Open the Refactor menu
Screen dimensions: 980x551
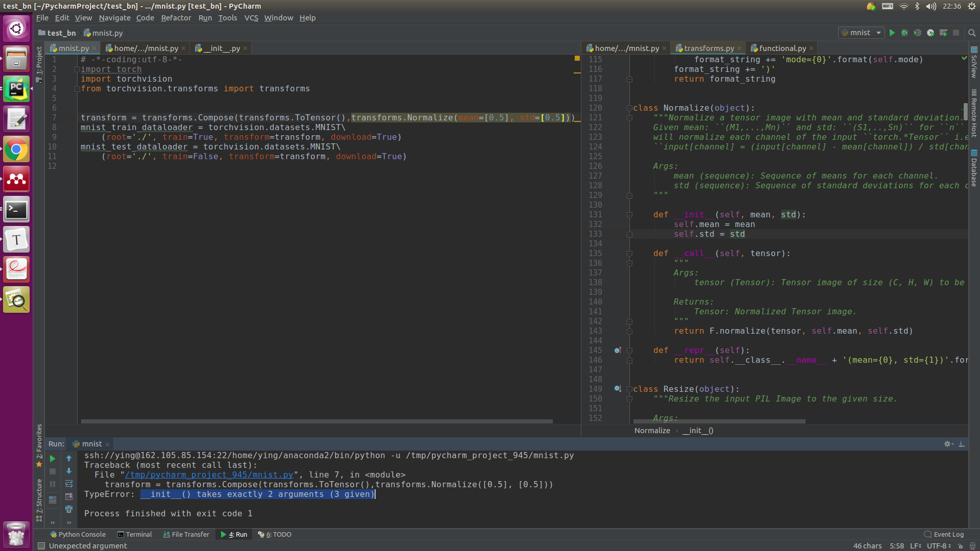pyautogui.click(x=176, y=18)
